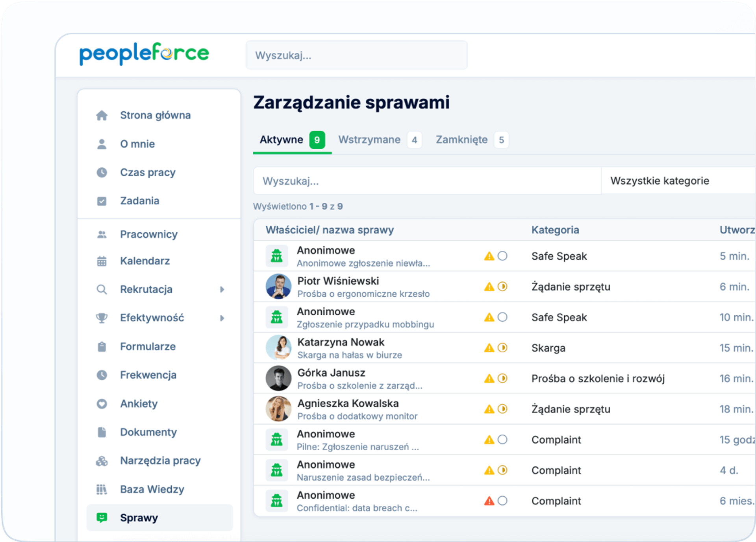Click the Narzędzia pracy cubes icon
The width and height of the screenshot is (756, 542).
[x=102, y=461]
